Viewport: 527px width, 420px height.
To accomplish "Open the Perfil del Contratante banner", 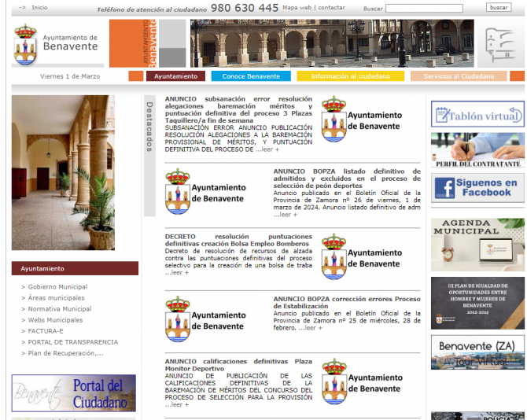I will pos(477,150).
